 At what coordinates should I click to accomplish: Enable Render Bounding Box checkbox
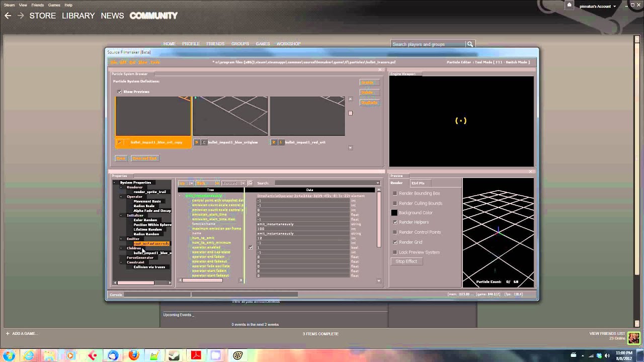[x=395, y=193]
